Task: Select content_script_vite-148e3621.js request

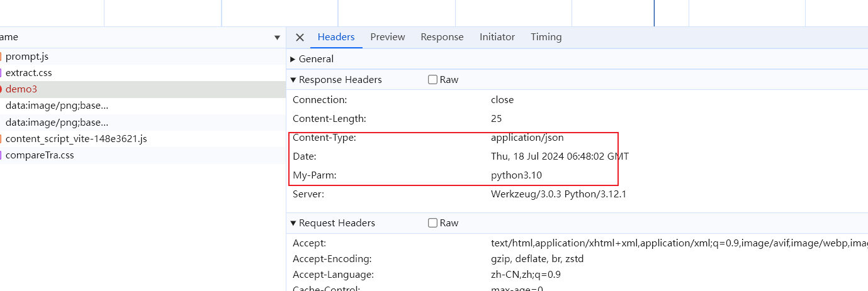Action: [x=76, y=138]
